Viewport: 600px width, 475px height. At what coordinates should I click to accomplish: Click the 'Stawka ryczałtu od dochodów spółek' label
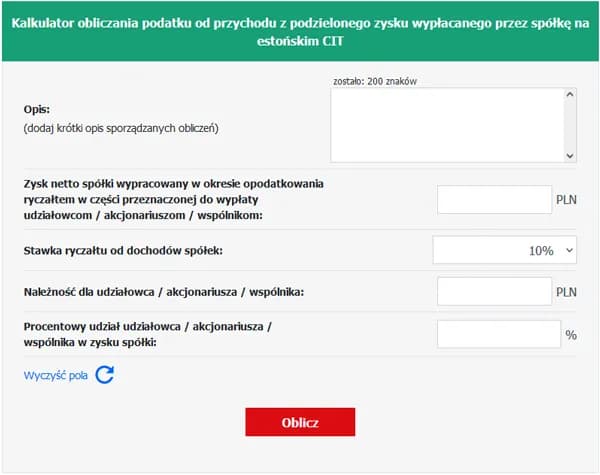(x=123, y=250)
